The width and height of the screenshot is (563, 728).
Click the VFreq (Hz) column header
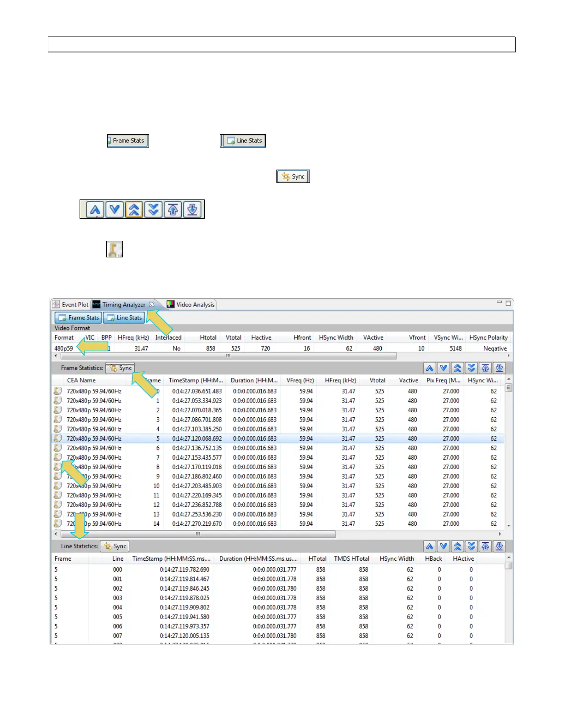[x=300, y=381]
